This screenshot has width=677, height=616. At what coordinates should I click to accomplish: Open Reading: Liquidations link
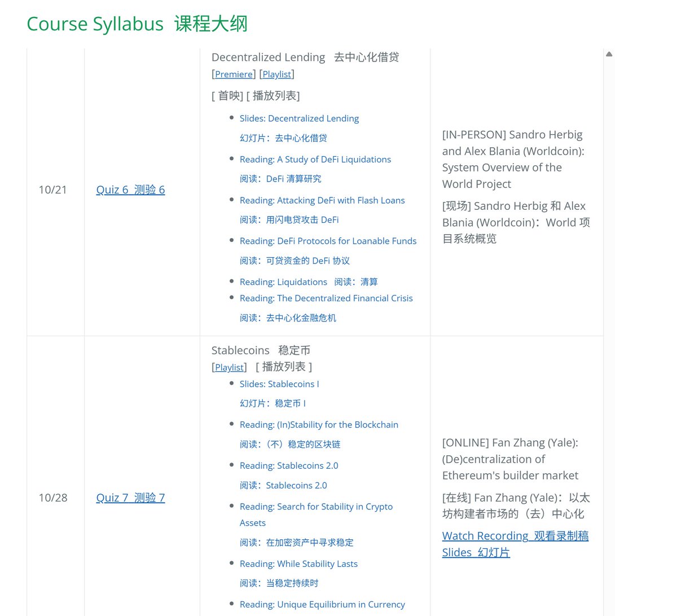pyautogui.click(x=283, y=282)
